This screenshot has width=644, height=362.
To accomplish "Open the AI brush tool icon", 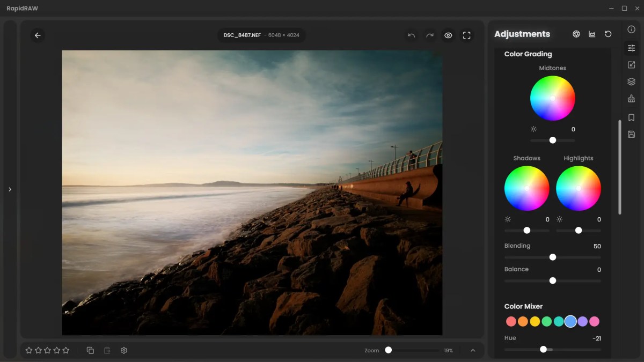I will pos(631,98).
